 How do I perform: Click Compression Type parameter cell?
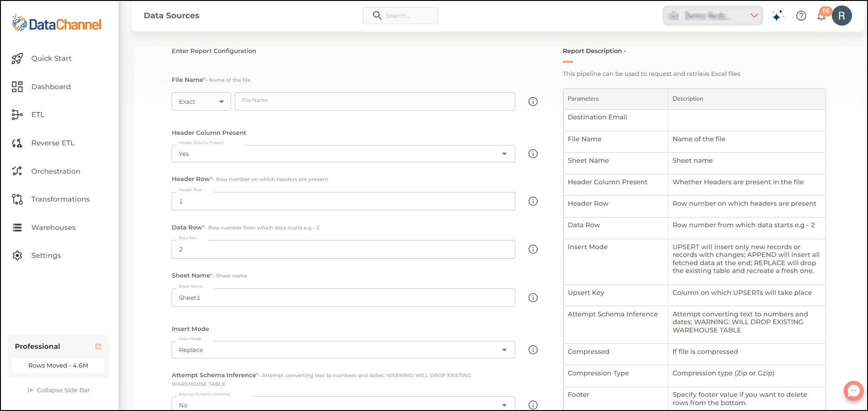click(616, 376)
